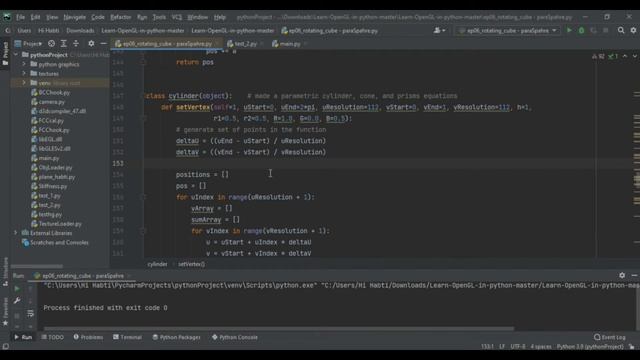Open the Code menu
This screenshot has height=360, width=640.
point(98,17)
